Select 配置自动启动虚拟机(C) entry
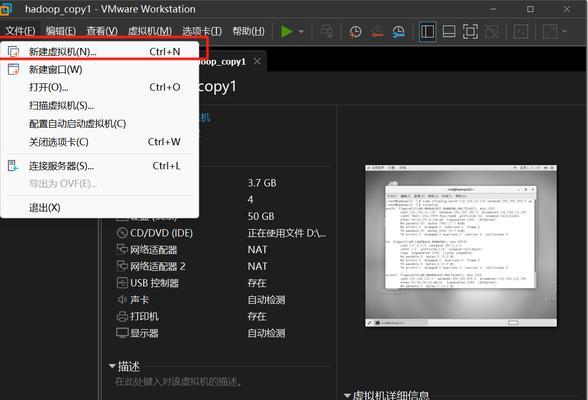 tap(100, 124)
